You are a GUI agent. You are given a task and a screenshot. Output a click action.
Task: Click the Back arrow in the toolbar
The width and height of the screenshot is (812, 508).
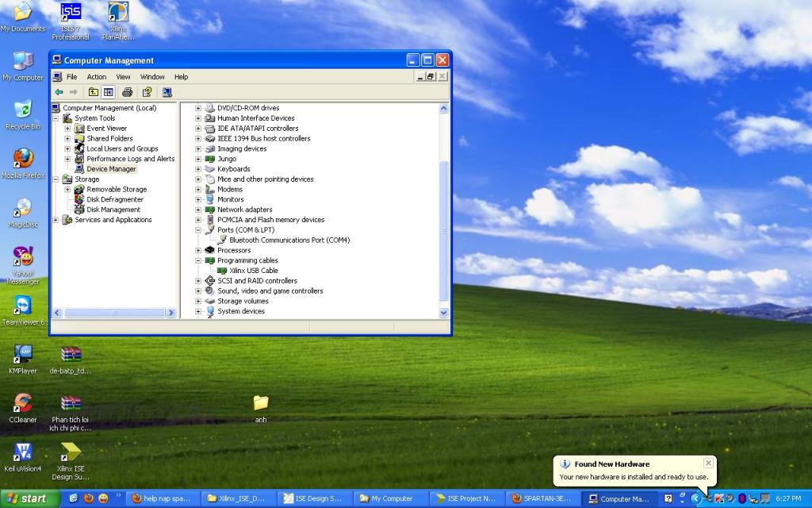pyautogui.click(x=59, y=92)
